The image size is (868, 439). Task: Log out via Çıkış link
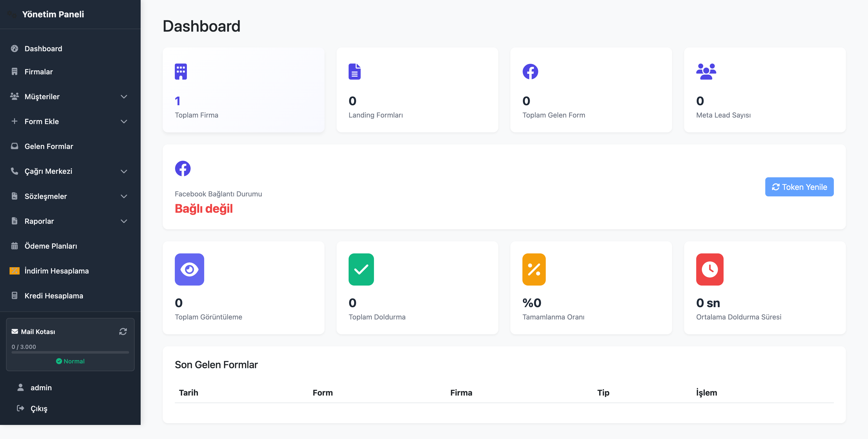click(x=39, y=408)
